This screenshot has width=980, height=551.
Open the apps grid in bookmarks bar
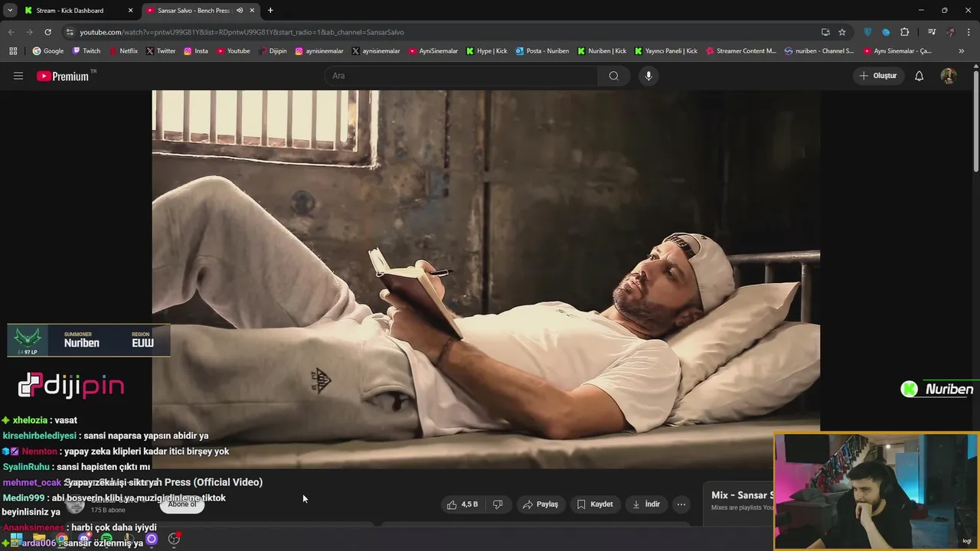tap(13, 51)
